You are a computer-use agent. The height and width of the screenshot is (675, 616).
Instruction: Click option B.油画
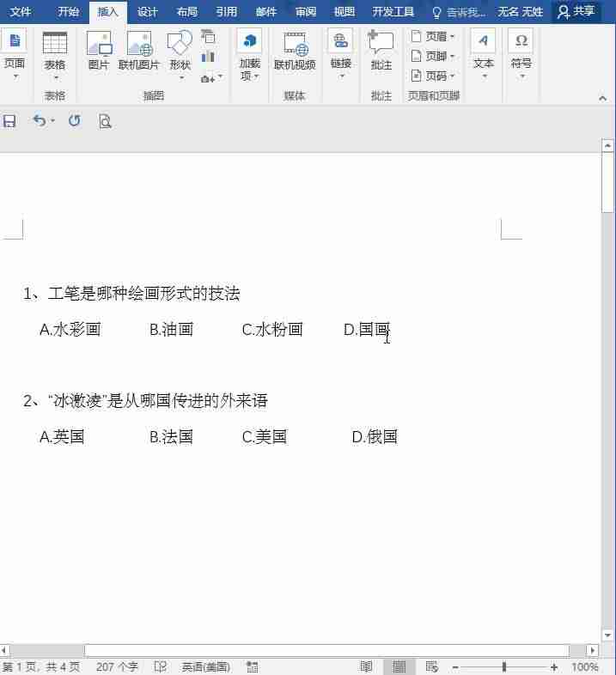[171, 329]
